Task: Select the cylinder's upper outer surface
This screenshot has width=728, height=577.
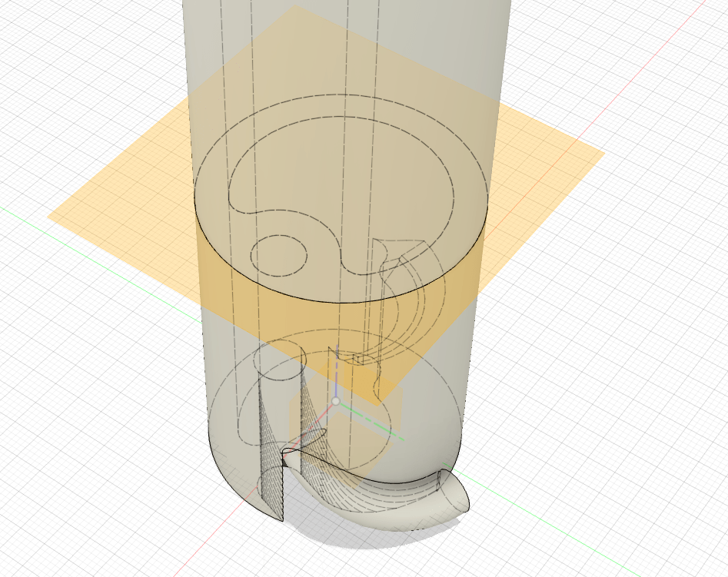Action: [x=346, y=46]
